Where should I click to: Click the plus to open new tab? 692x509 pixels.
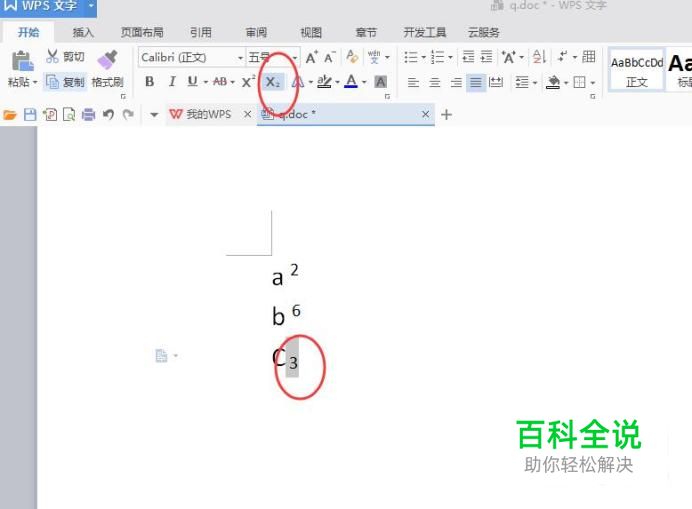pyautogui.click(x=446, y=115)
